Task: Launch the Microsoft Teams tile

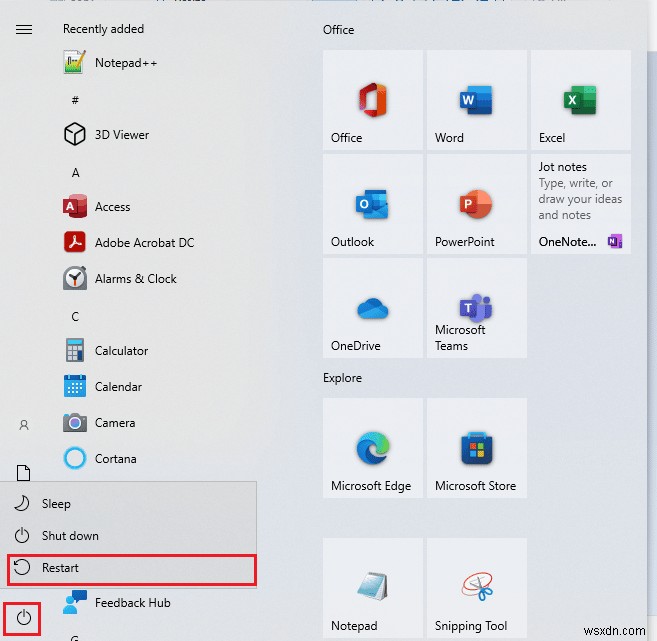Action: pos(476,308)
